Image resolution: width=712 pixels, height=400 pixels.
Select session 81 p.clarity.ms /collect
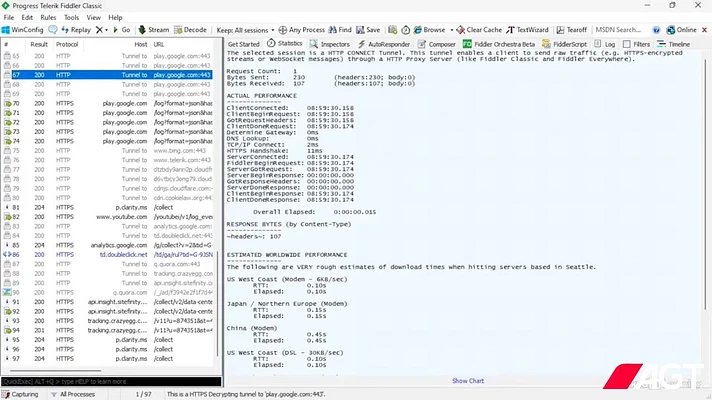pyautogui.click(x=107, y=207)
